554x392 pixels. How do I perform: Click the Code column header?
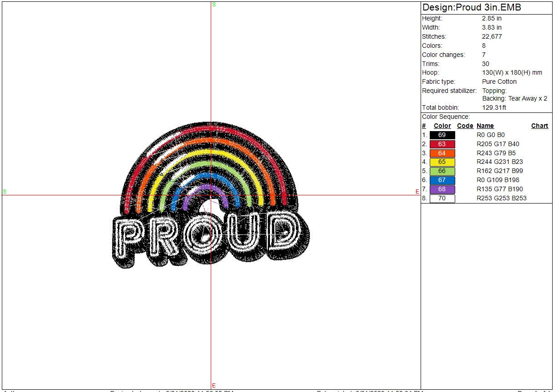pyautogui.click(x=465, y=126)
